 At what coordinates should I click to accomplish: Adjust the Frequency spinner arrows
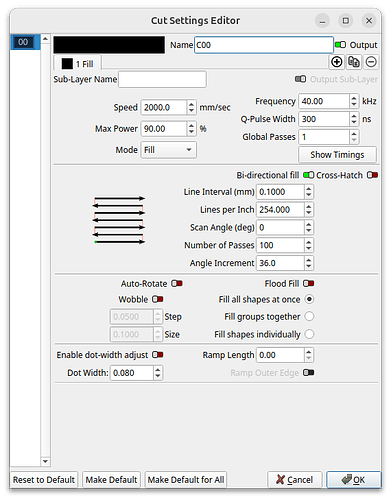coord(354,101)
